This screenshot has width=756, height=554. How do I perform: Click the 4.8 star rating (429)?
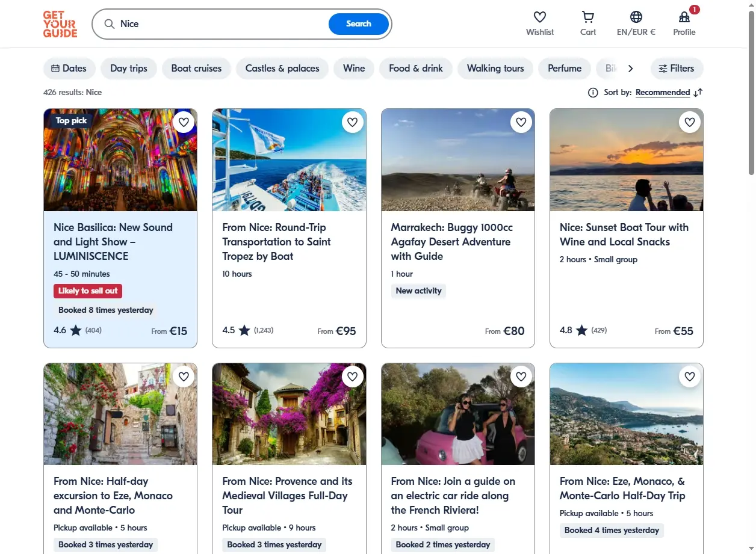[583, 330]
